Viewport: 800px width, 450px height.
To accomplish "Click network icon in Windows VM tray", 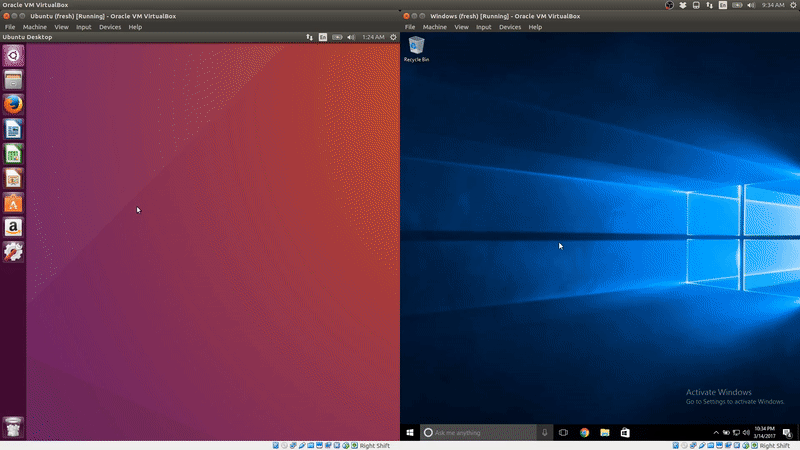I will 736,433.
